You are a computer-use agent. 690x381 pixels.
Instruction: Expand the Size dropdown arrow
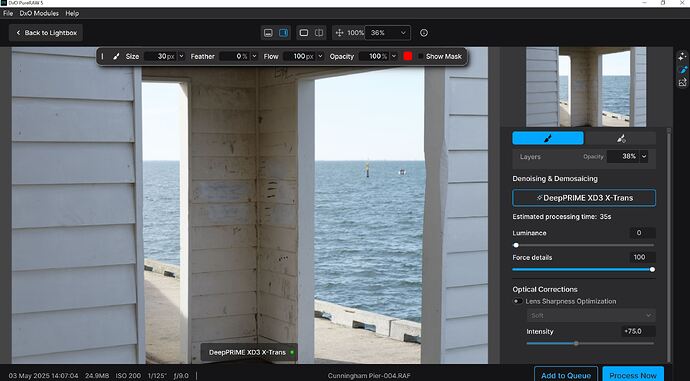(x=181, y=56)
